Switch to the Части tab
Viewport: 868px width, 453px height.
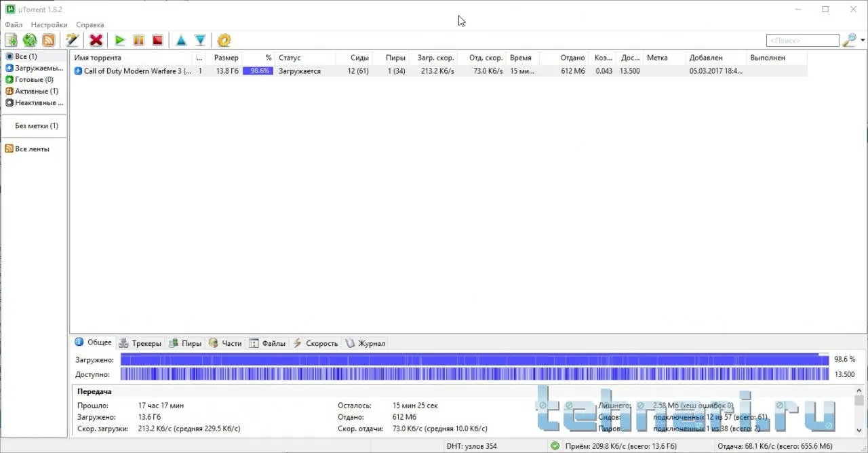[x=226, y=343]
